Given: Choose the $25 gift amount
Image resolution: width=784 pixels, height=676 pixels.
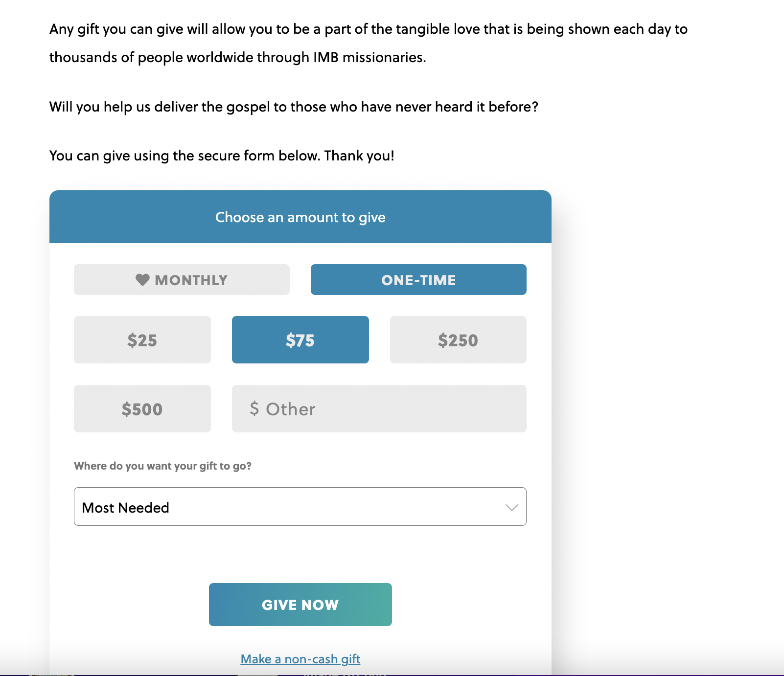Looking at the screenshot, I should click(x=142, y=340).
